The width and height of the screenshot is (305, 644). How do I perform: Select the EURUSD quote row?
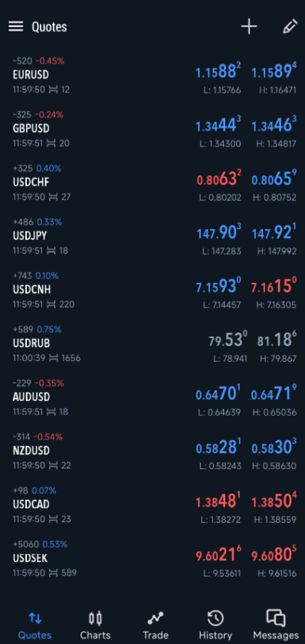coord(152,76)
